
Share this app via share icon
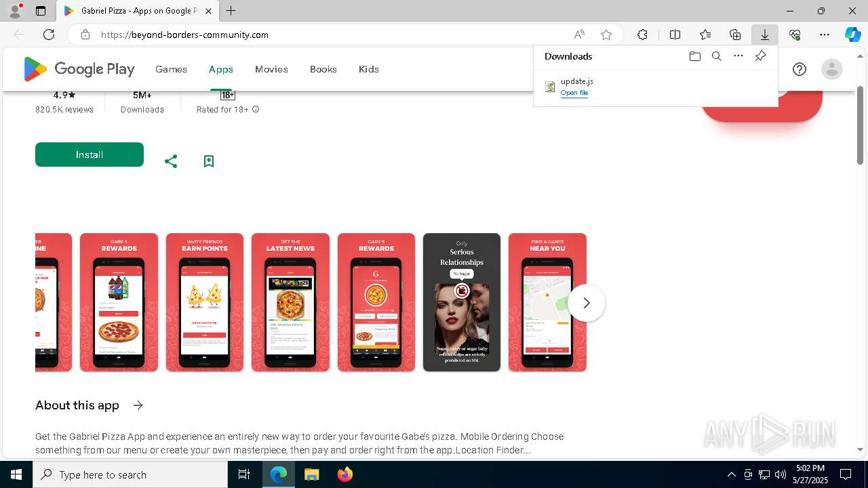click(171, 161)
